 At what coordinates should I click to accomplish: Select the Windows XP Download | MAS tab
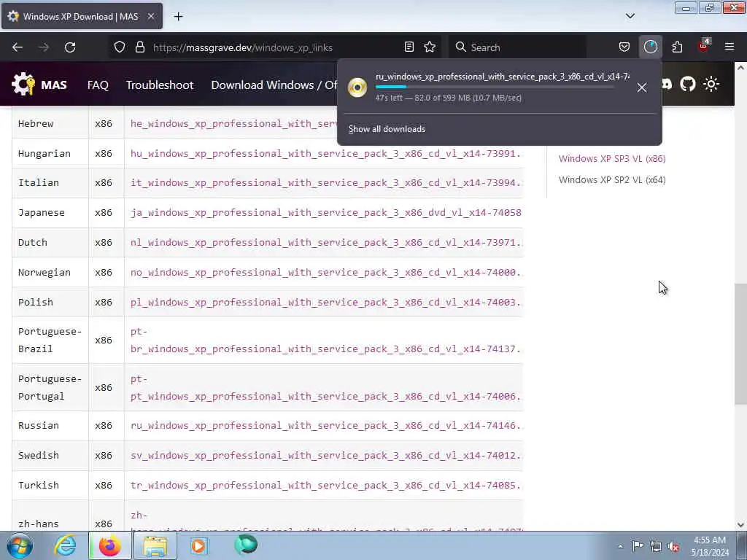82,17
